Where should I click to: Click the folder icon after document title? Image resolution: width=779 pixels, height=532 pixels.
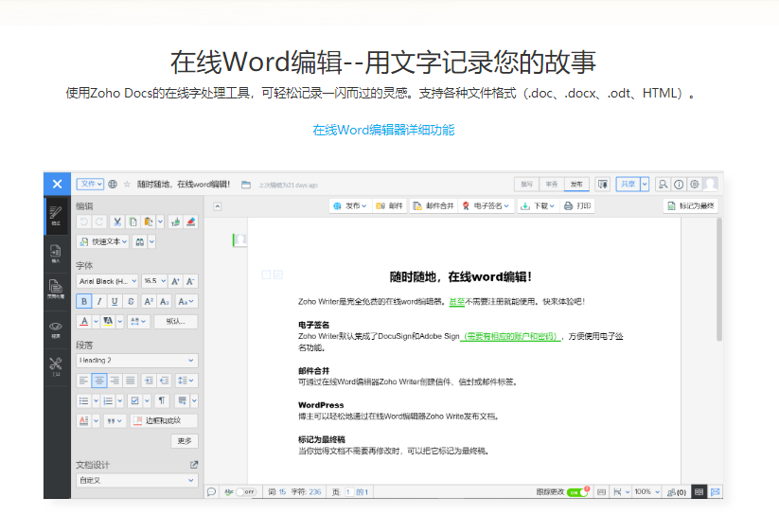[246, 185]
